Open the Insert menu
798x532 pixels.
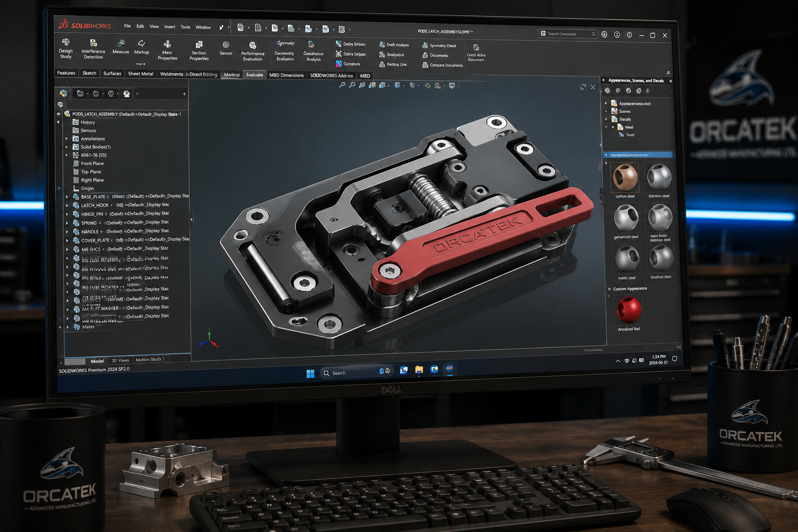[x=170, y=27]
